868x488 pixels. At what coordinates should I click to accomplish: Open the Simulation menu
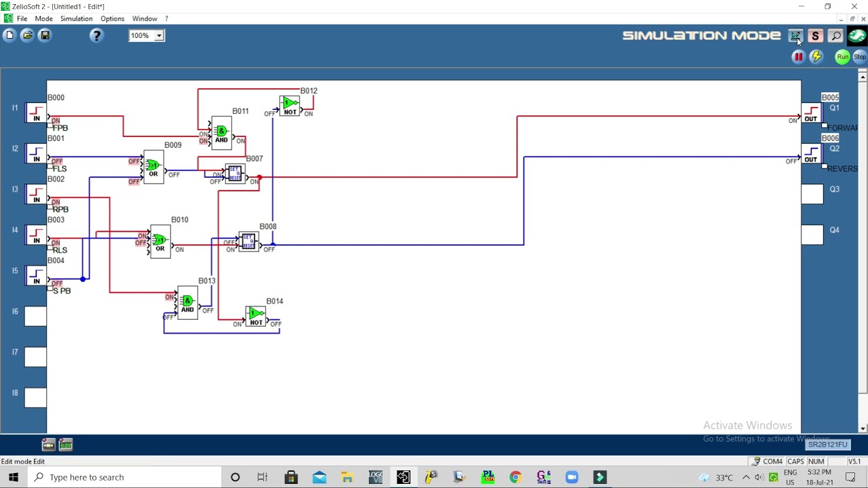(76, 18)
